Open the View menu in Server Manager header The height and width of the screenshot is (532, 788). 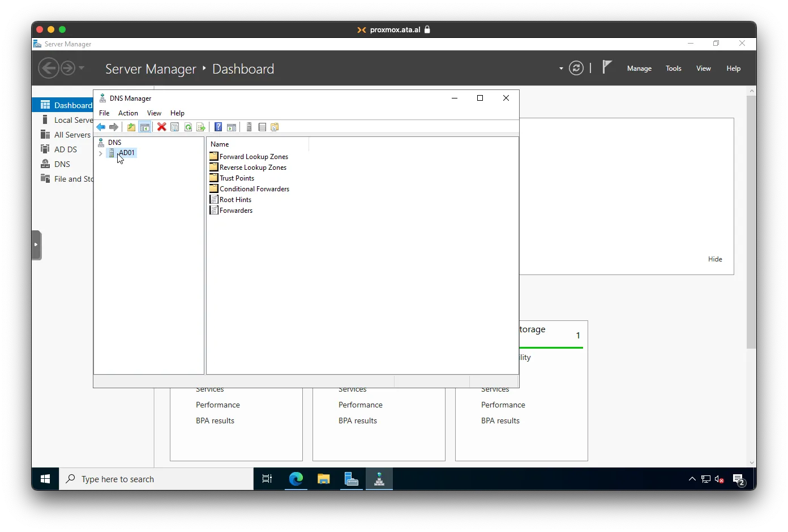[x=703, y=68]
